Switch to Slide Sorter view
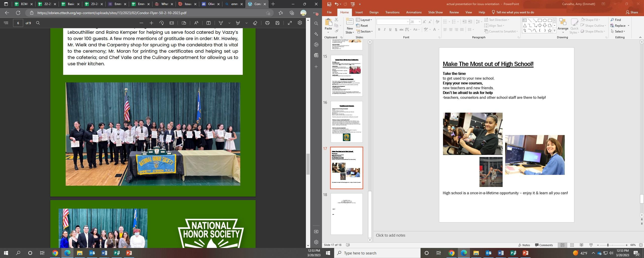The image size is (644, 258). click(x=572, y=245)
